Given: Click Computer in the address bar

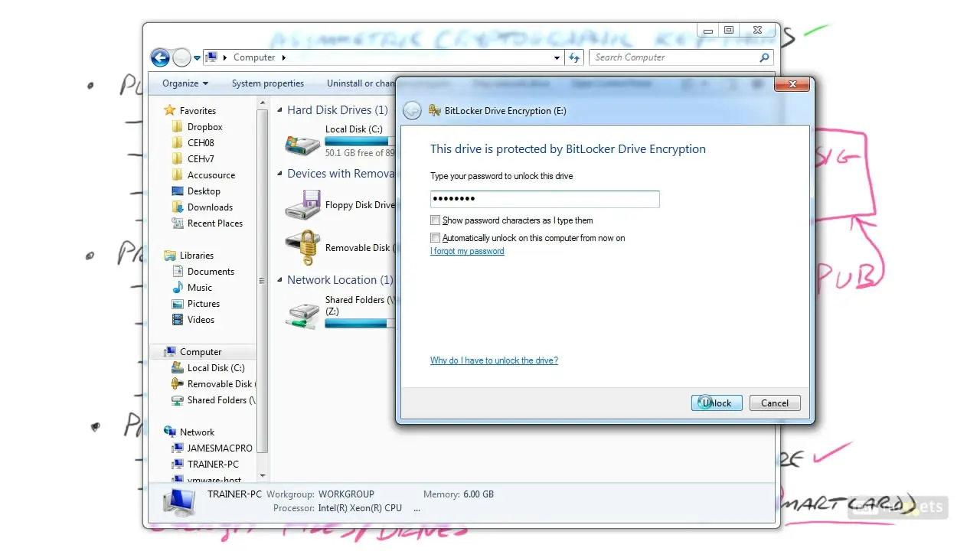Looking at the screenshot, I should point(254,57).
